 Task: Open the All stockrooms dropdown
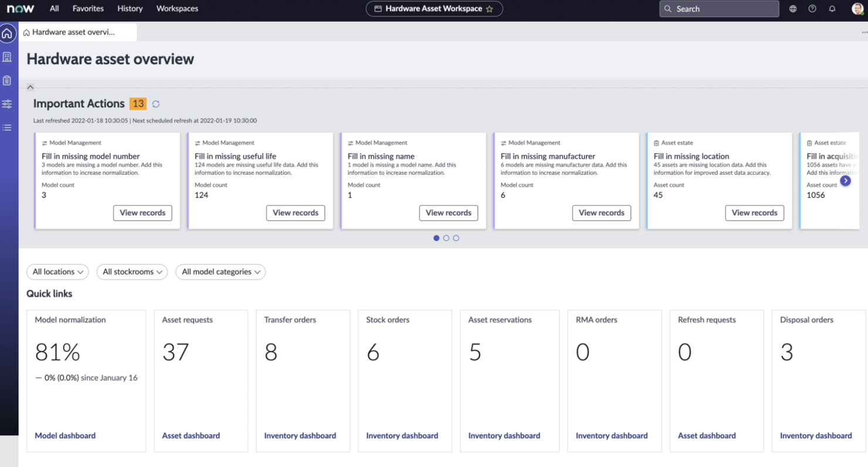click(x=131, y=272)
